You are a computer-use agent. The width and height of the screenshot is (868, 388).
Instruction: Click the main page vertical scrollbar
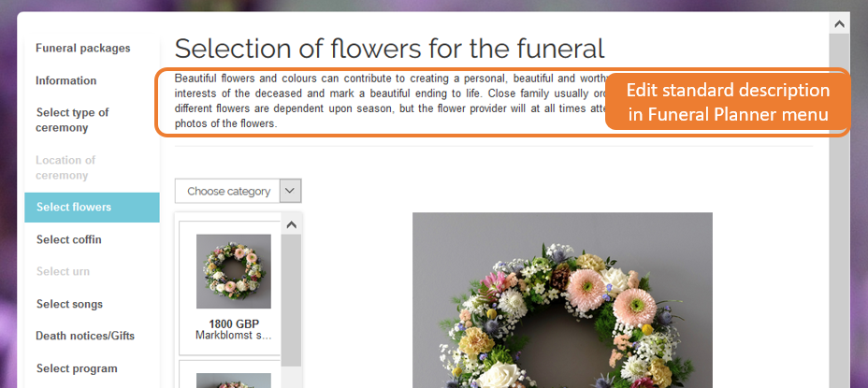[839, 210]
